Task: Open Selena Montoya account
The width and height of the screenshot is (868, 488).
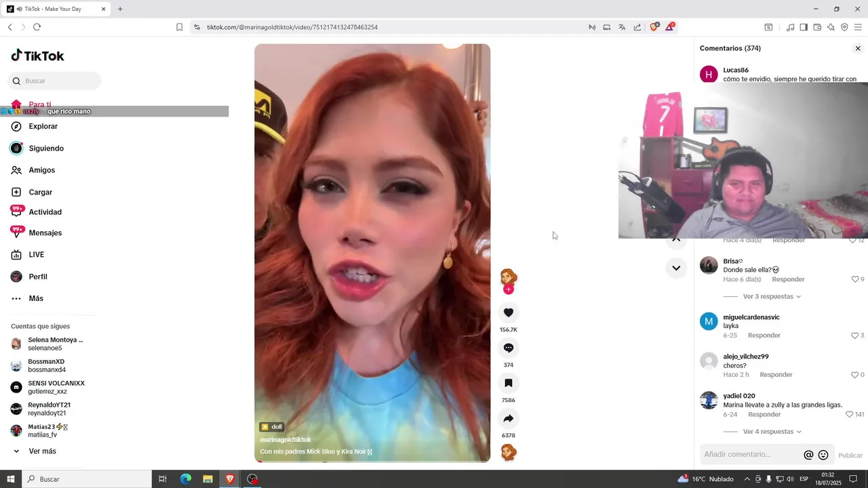Action: click(x=54, y=344)
